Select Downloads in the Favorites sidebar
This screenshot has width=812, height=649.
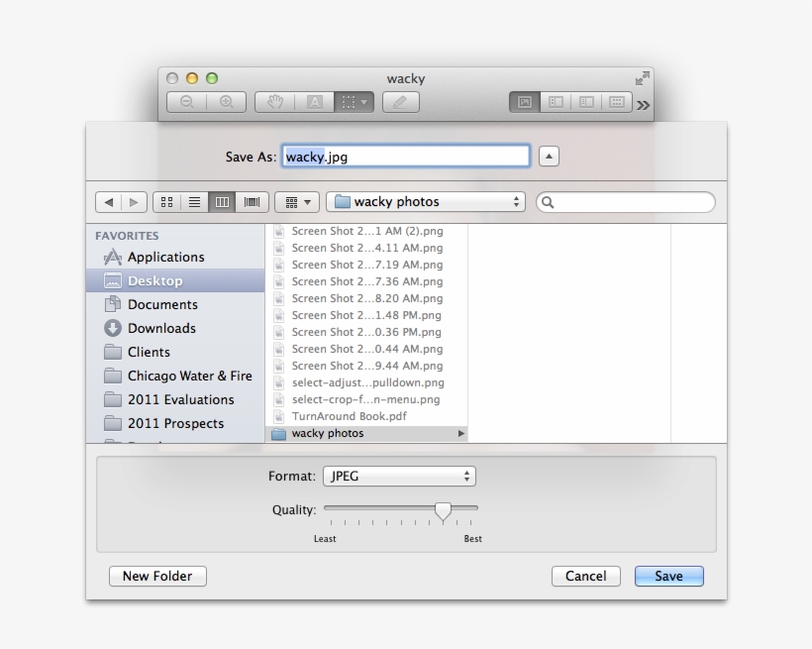(160, 328)
